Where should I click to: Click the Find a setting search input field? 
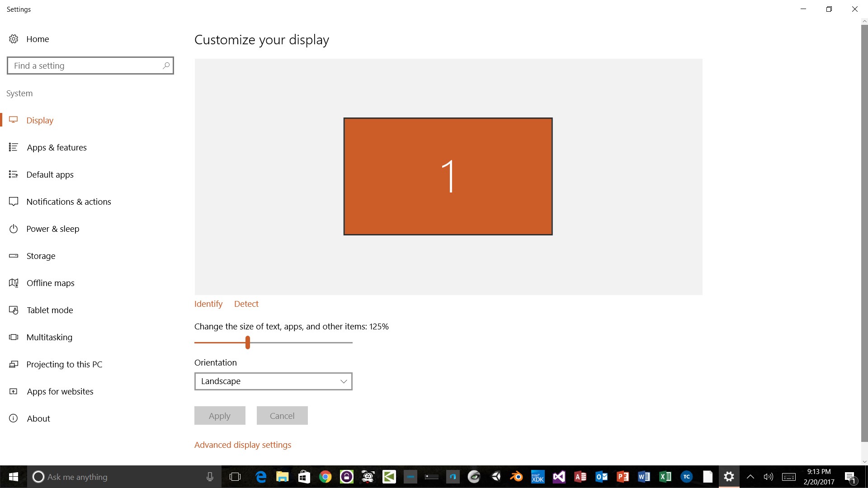[90, 66]
